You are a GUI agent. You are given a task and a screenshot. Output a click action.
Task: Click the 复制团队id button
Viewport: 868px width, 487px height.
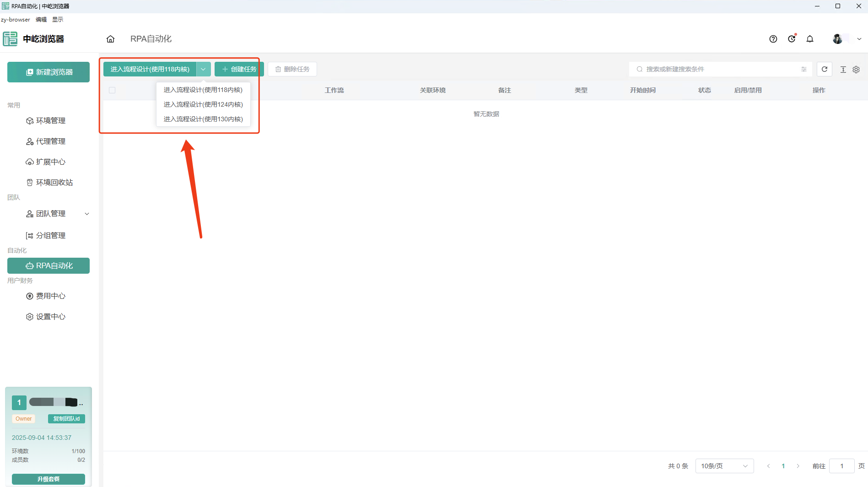(x=66, y=419)
